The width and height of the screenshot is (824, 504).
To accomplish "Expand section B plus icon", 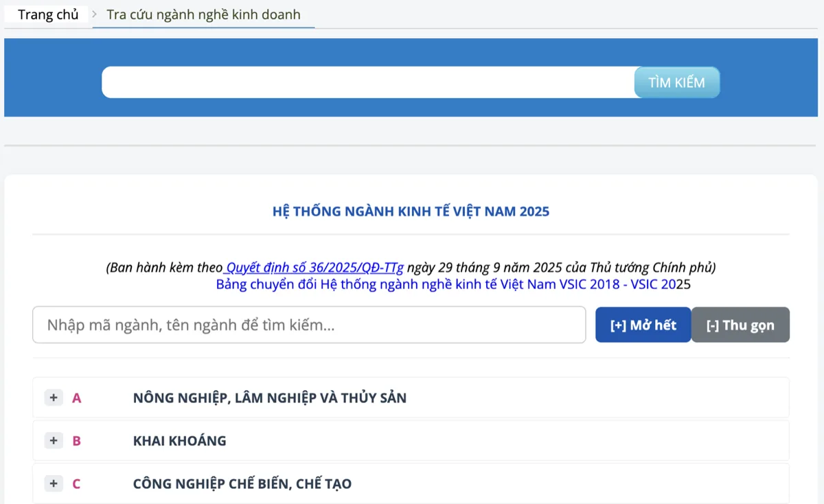I will 54,441.
